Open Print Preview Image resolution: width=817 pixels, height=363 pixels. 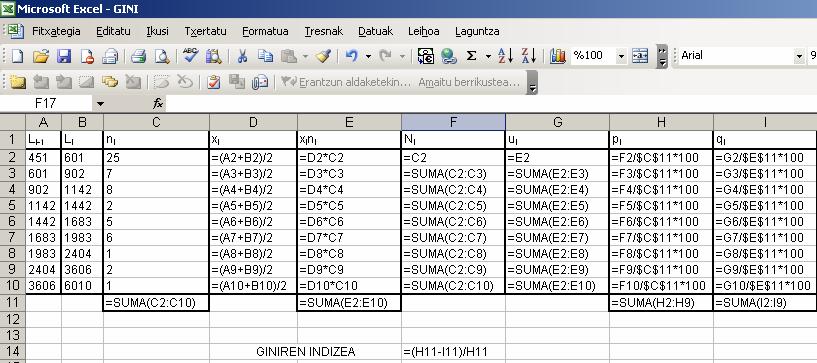[162, 56]
